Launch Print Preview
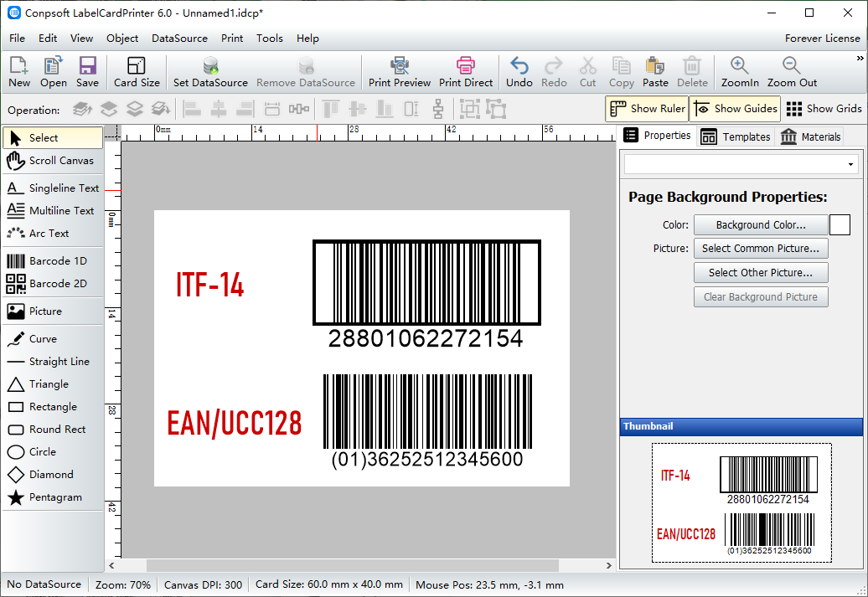The width and height of the screenshot is (868, 597). click(x=399, y=72)
